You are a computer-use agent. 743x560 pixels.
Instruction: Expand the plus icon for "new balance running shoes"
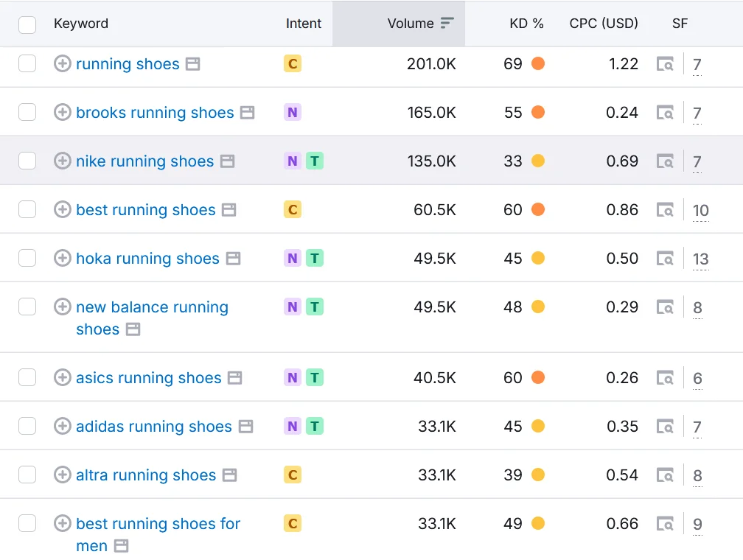62,307
